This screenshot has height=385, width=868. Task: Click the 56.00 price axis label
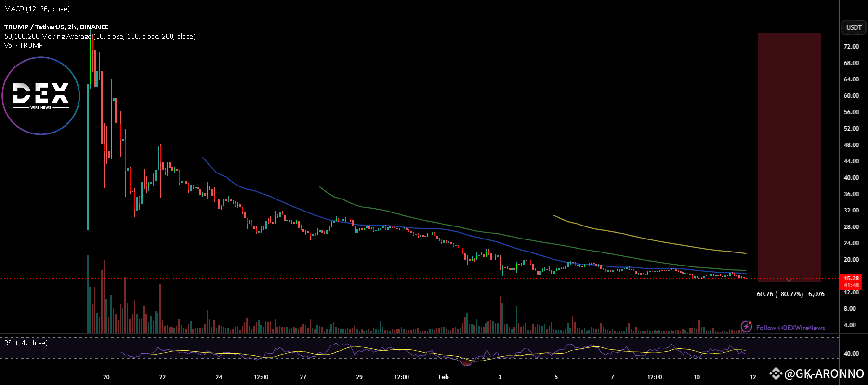(x=851, y=112)
